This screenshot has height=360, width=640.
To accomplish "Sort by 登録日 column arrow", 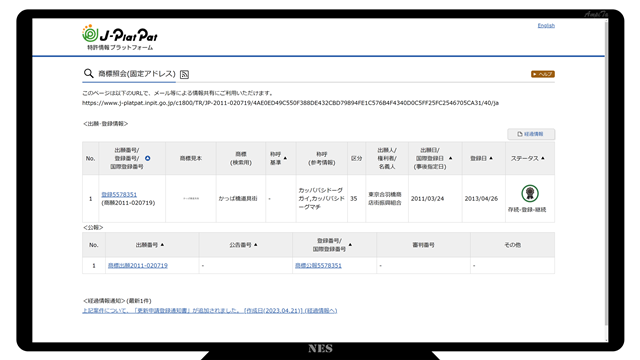I will click(x=491, y=158).
